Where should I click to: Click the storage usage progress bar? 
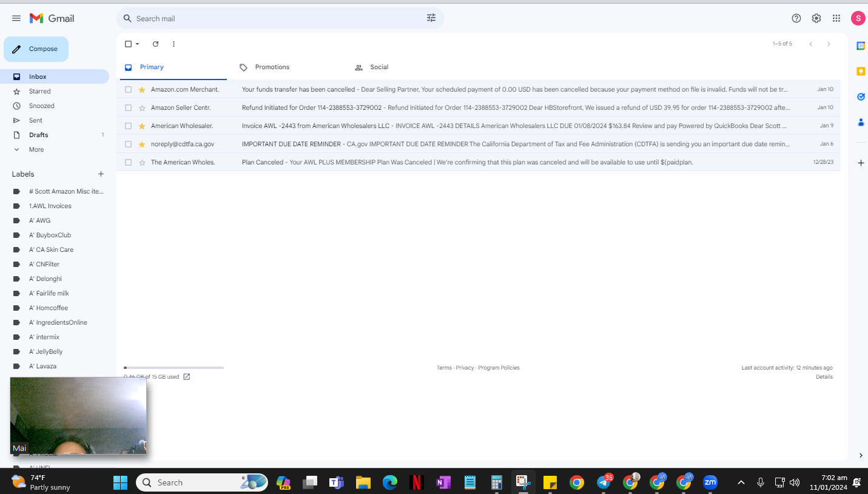[x=173, y=368]
